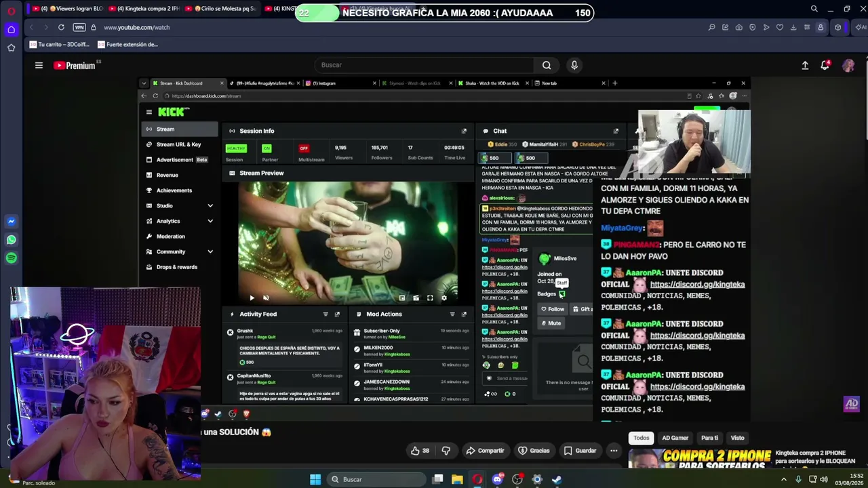Viewport: 868px width, 488px height.
Task: Expand the Studio section in Kick sidebar
Action: (180, 205)
